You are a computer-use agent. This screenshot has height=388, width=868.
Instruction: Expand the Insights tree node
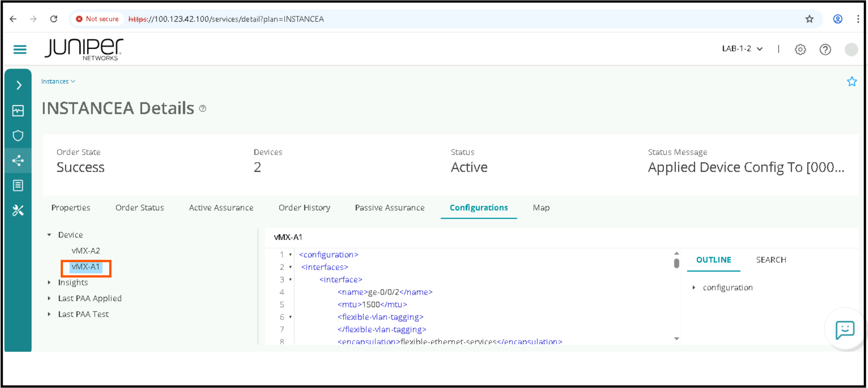point(49,282)
